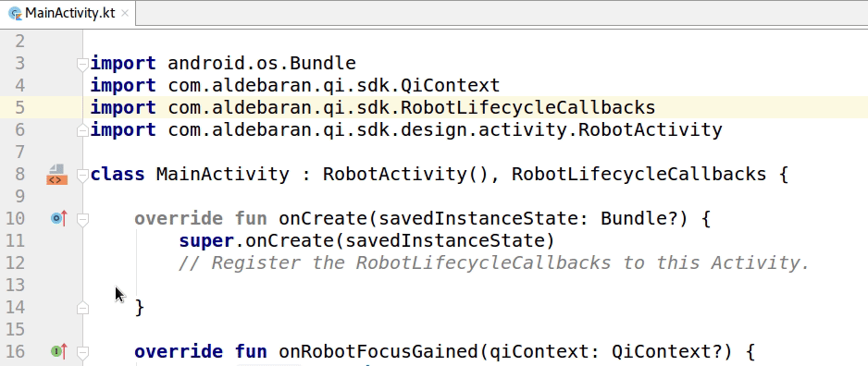868x366 pixels.
Task: Collapse the onRobotFocusGained function at line 16
Action: coord(82,352)
